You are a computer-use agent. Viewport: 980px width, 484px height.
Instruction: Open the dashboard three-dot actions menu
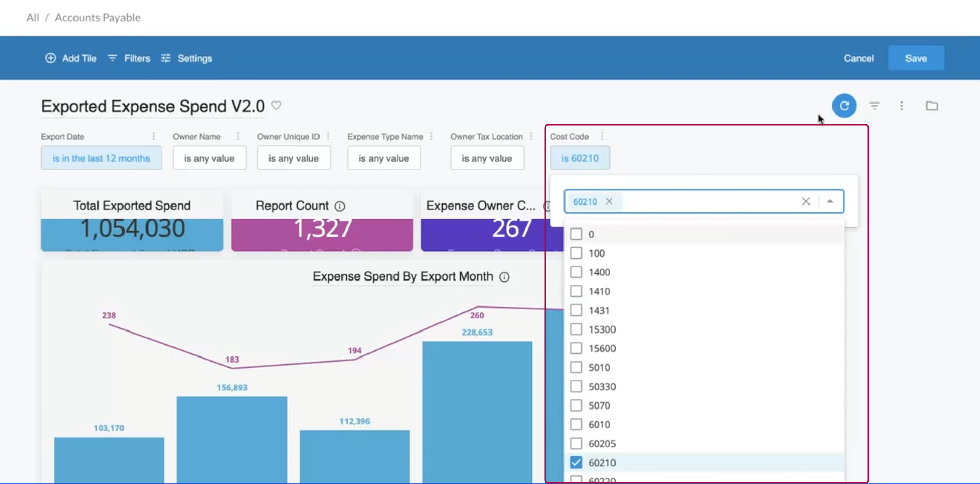902,106
